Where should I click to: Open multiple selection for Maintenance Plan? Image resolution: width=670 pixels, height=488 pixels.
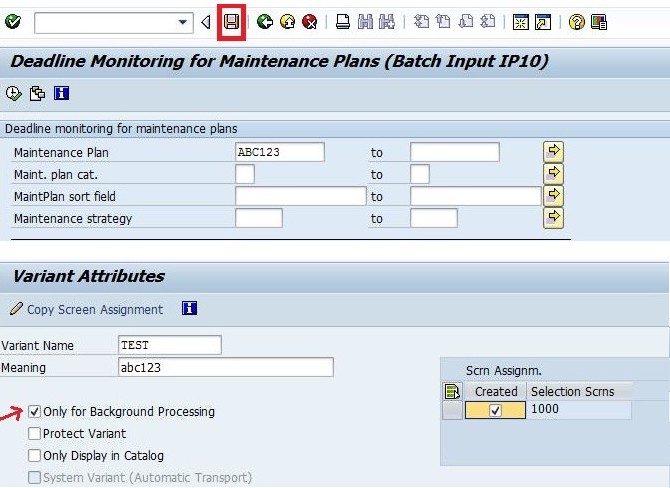[553, 152]
